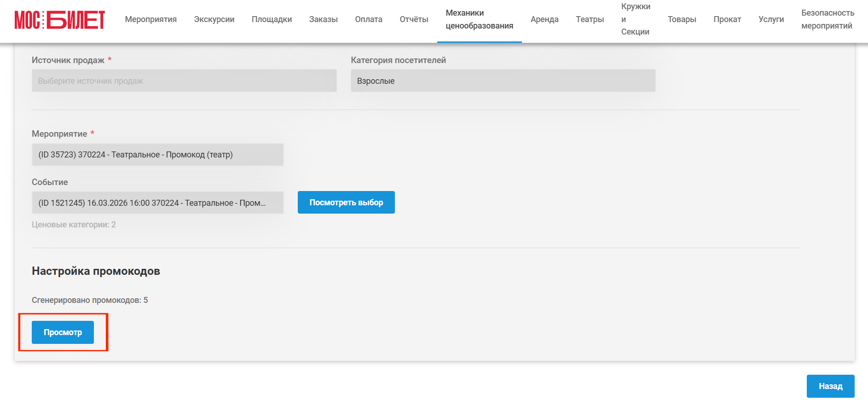Switch to Заказы section
The image size is (868, 412).
[324, 19]
